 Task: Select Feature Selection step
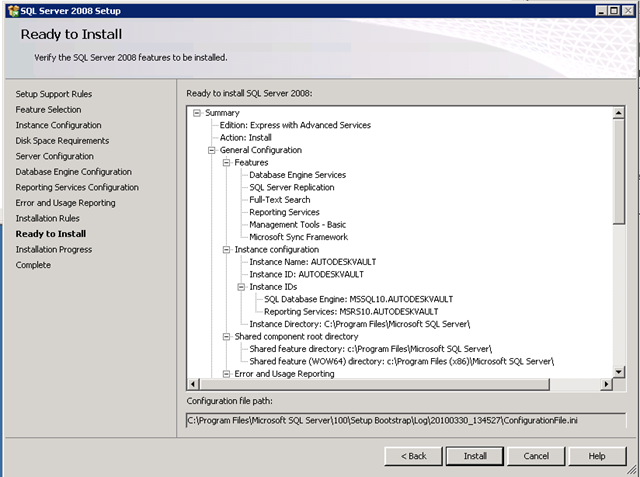point(48,109)
